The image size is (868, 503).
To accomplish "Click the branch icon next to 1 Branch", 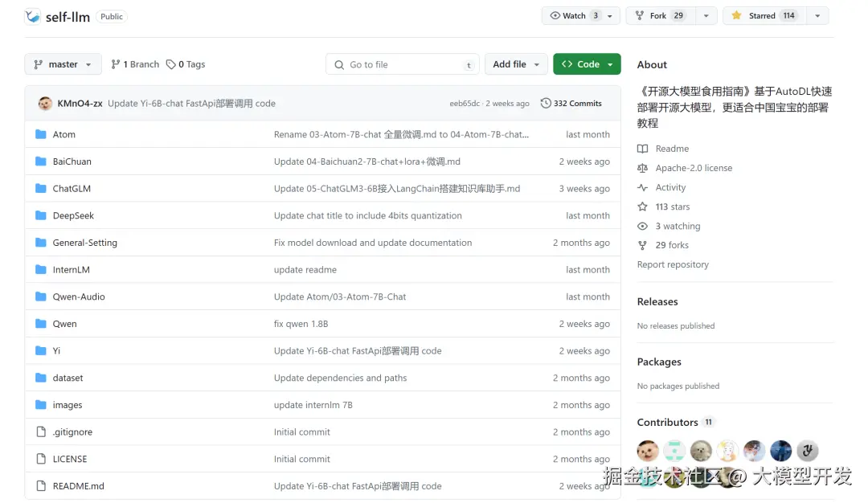I will coord(115,64).
